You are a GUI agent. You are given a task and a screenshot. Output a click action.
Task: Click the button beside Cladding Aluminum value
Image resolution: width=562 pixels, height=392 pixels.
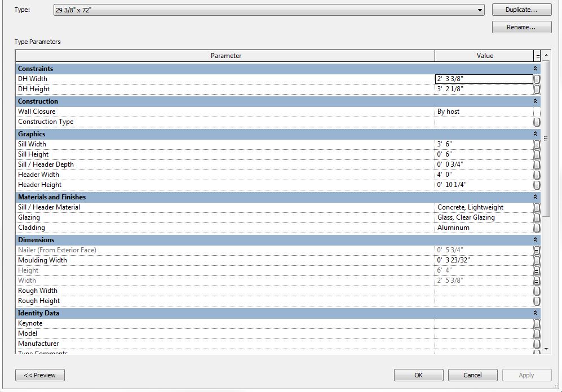pos(537,228)
